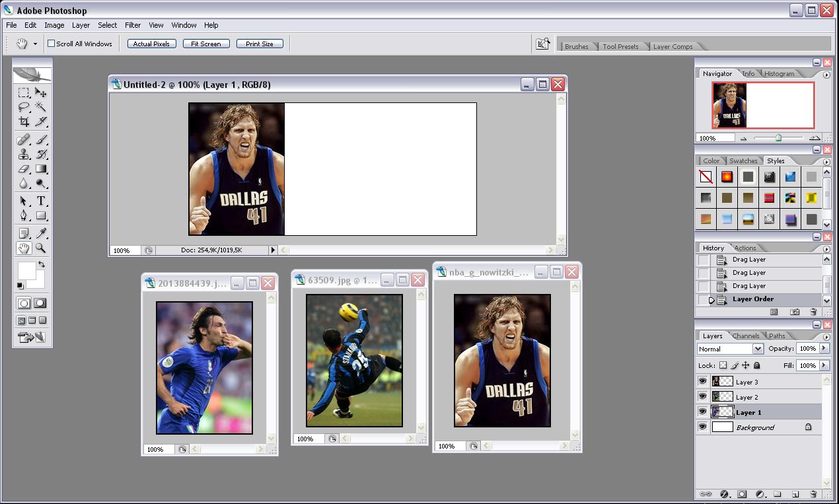839x504 pixels.
Task: Select the Eyedropper tool
Action: (x=41, y=233)
